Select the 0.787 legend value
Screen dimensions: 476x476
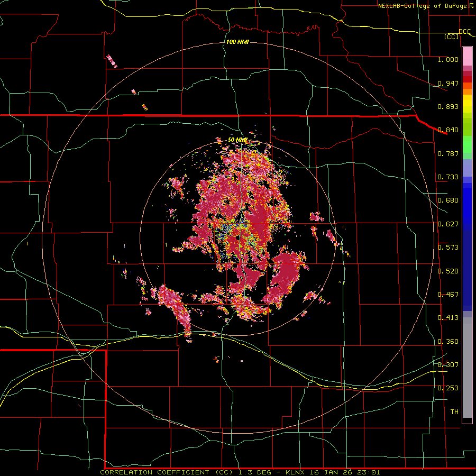coord(448,153)
